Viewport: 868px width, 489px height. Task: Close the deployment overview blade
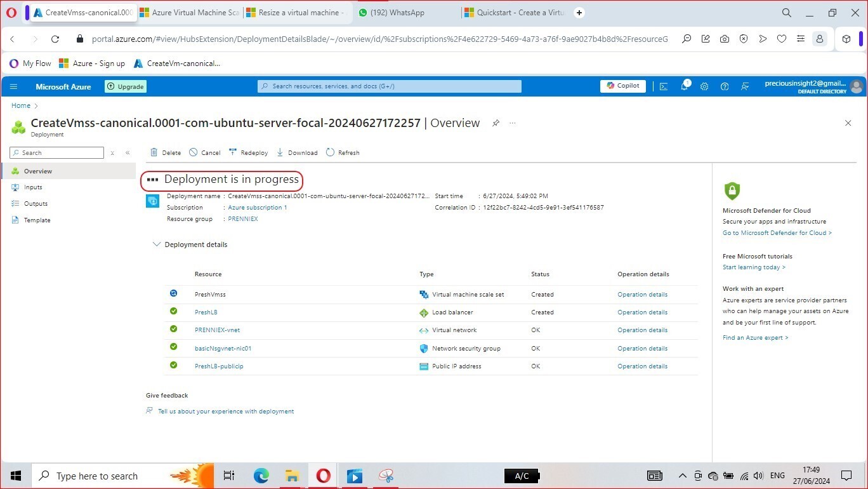point(848,123)
